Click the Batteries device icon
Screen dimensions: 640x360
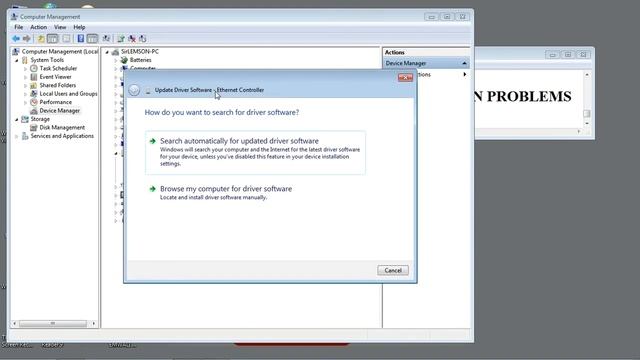124,60
